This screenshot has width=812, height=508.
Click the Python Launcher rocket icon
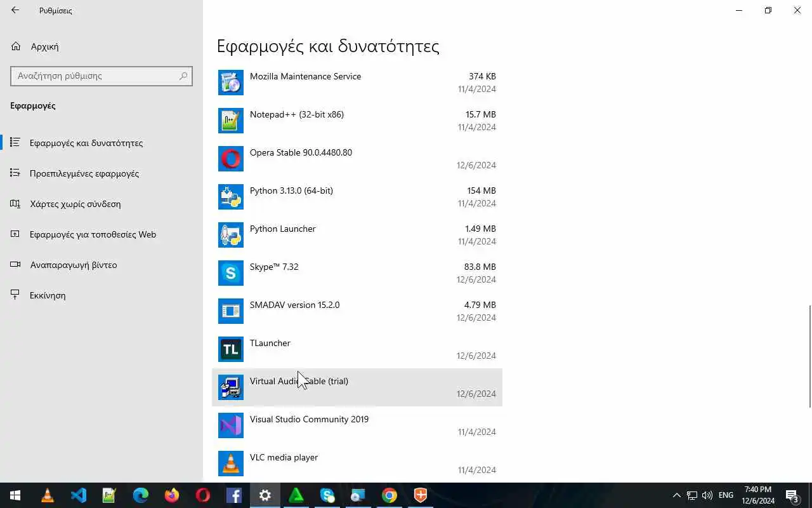coord(231,235)
